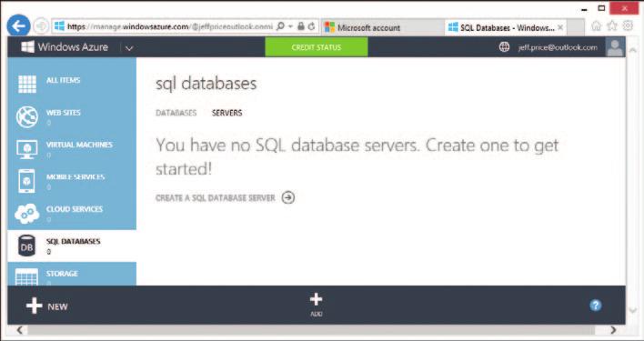Open browser tools gear icon
The height and width of the screenshot is (341, 644).
pos(628,25)
